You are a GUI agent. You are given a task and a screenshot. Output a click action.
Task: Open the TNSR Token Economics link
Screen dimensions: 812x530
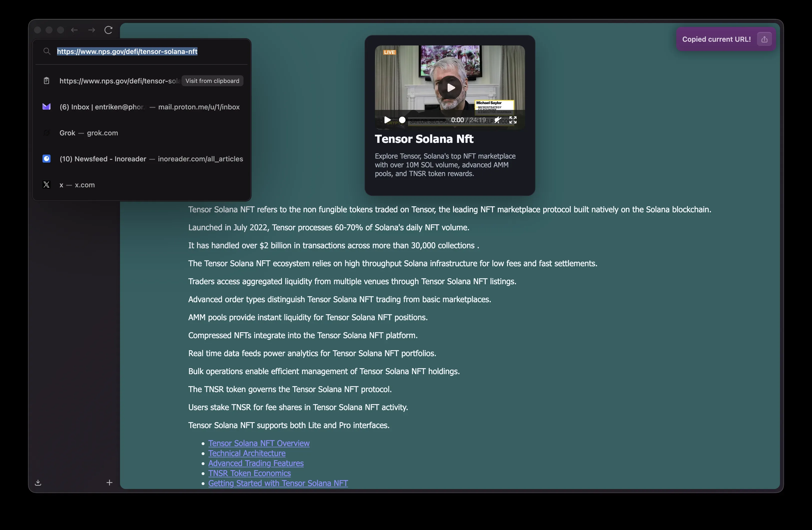pyautogui.click(x=249, y=473)
